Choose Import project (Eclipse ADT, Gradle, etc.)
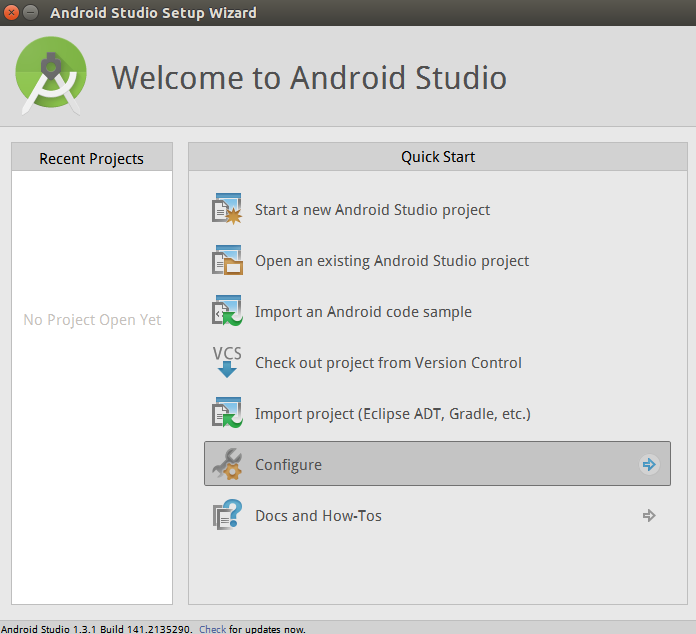The width and height of the screenshot is (696, 634). coord(392,414)
